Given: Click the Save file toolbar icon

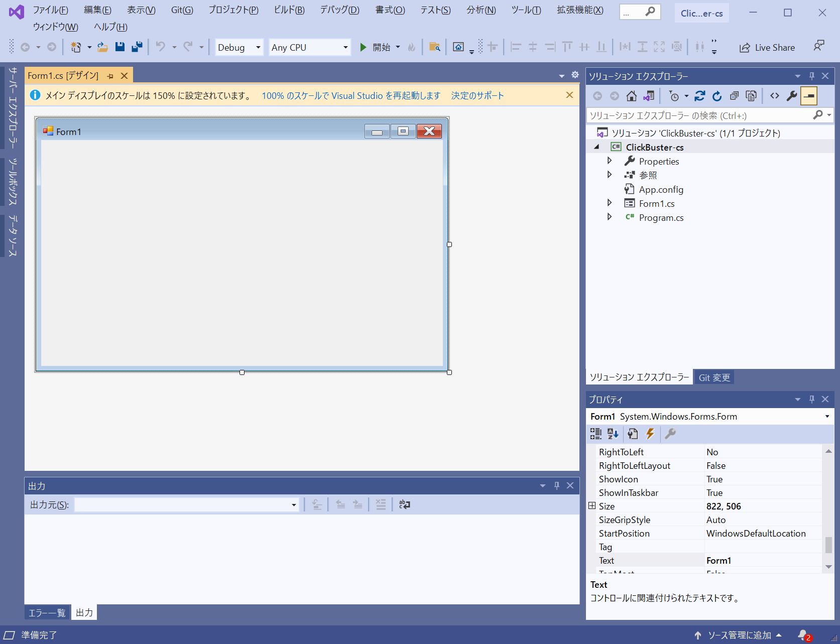Looking at the screenshot, I should [x=119, y=47].
